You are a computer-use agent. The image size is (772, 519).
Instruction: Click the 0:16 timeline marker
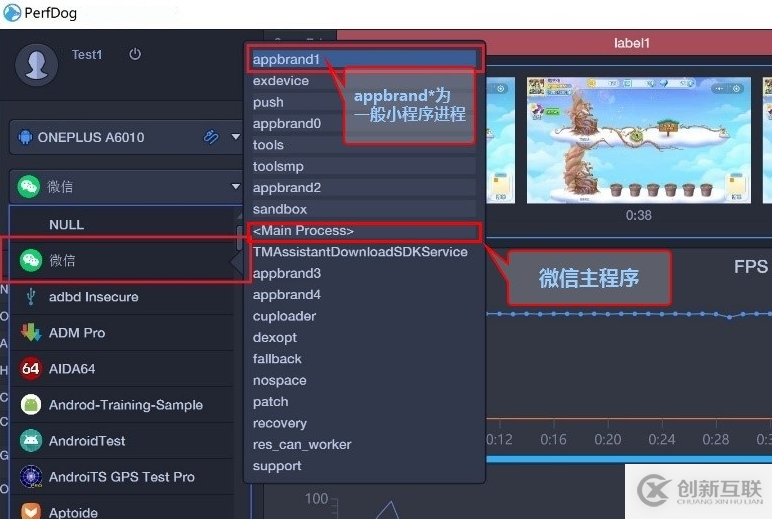click(553, 439)
